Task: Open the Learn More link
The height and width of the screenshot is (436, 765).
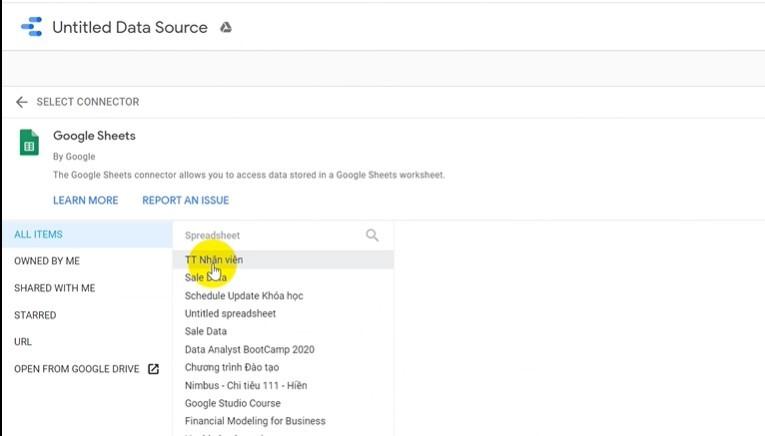Action: [86, 200]
